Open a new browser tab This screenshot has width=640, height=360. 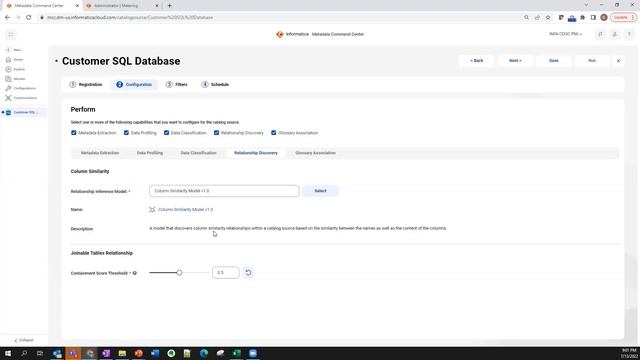169,6
